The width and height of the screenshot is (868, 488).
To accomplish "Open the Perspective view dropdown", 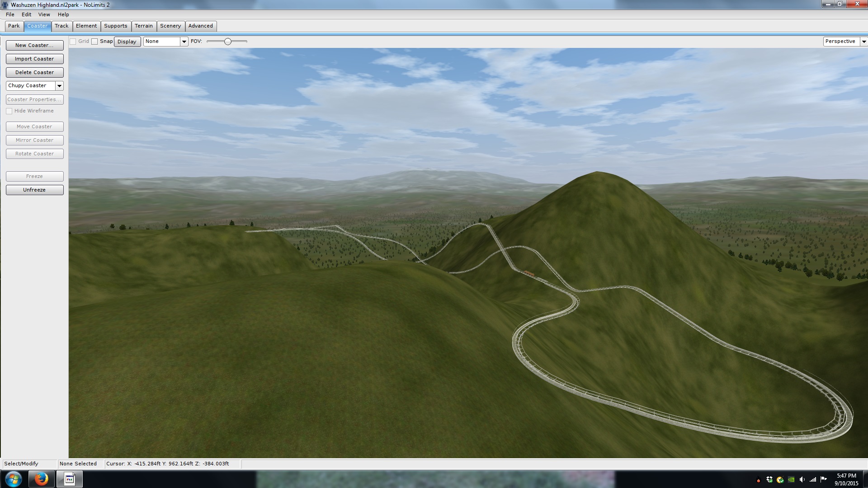I will pyautogui.click(x=863, y=42).
